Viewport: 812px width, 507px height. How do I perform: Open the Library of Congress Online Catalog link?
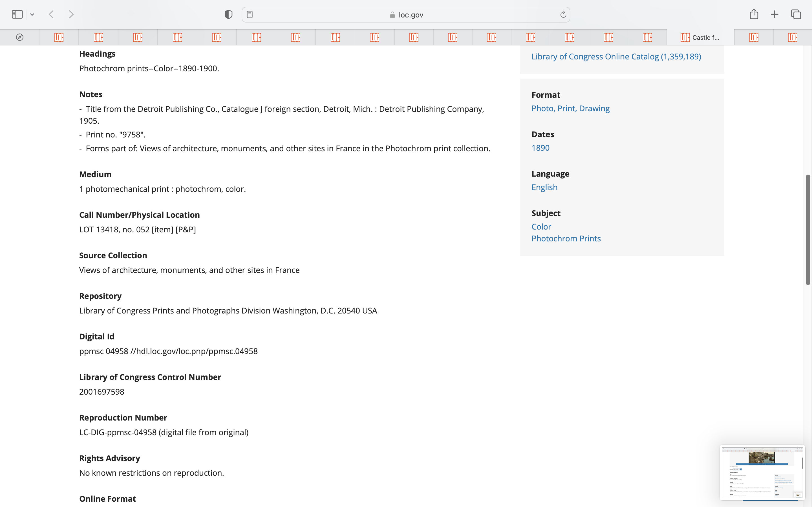(616, 57)
